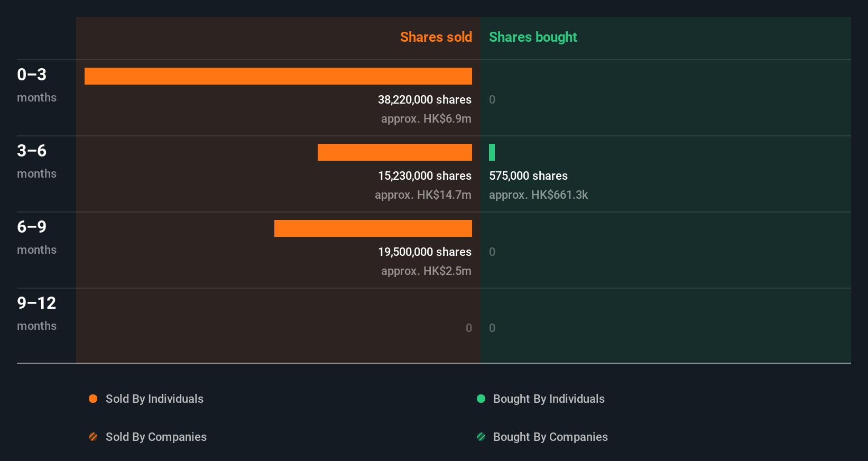
Task: Click the 15,230,000 shares label
Action: click(x=424, y=176)
